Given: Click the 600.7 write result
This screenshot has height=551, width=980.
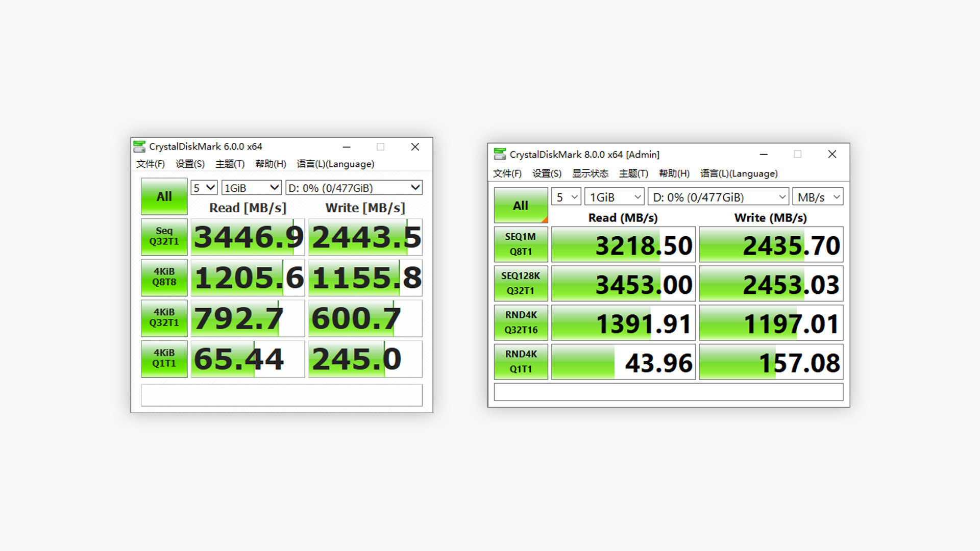Looking at the screenshot, I should (x=365, y=318).
